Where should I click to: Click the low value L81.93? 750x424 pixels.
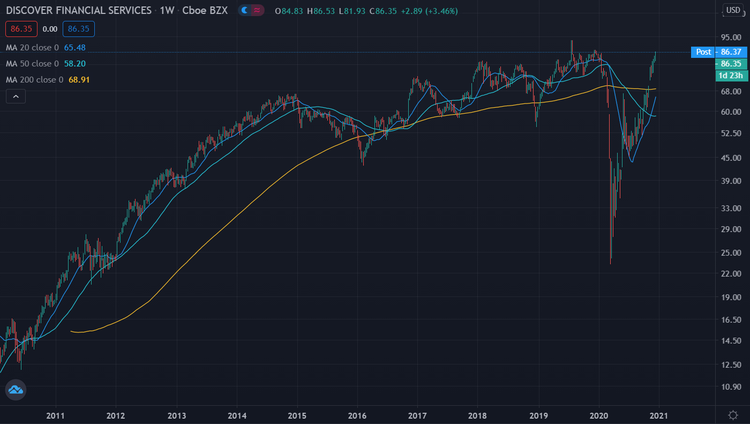(x=352, y=11)
